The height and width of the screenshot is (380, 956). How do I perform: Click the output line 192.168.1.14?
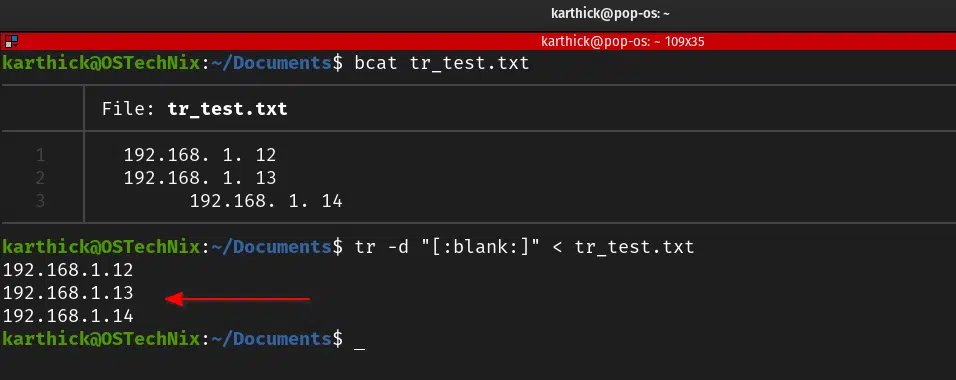click(x=68, y=316)
